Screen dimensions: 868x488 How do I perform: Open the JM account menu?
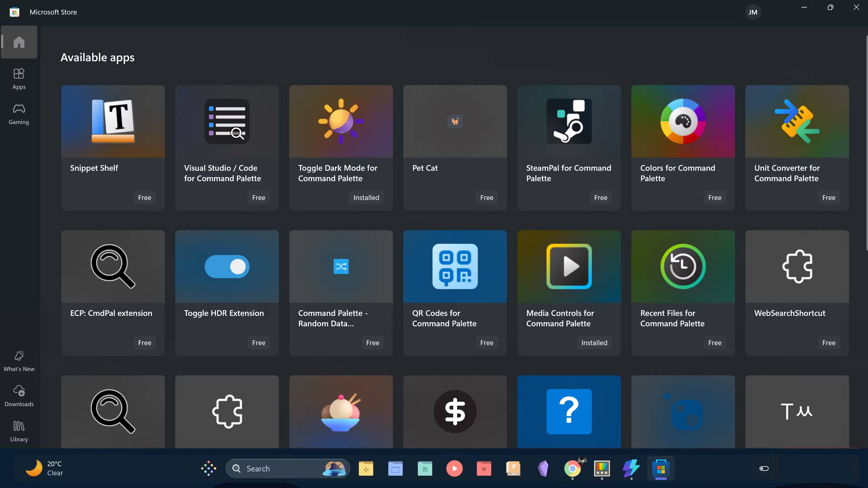(x=753, y=12)
